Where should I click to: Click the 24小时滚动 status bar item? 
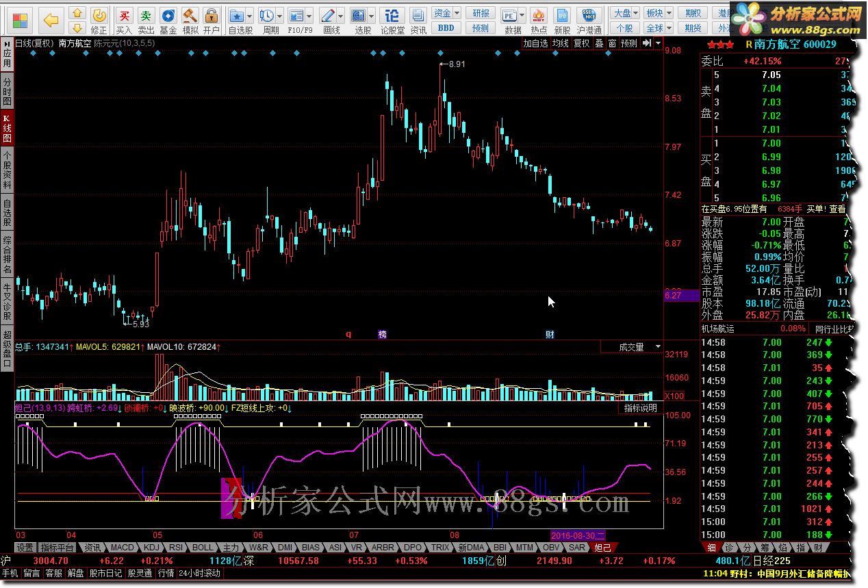coord(200,573)
